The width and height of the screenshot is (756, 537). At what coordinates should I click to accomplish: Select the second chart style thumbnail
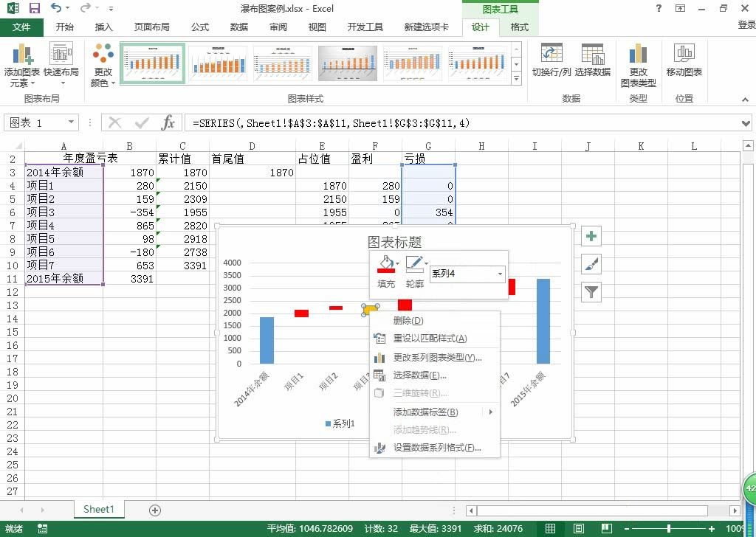click(x=218, y=63)
